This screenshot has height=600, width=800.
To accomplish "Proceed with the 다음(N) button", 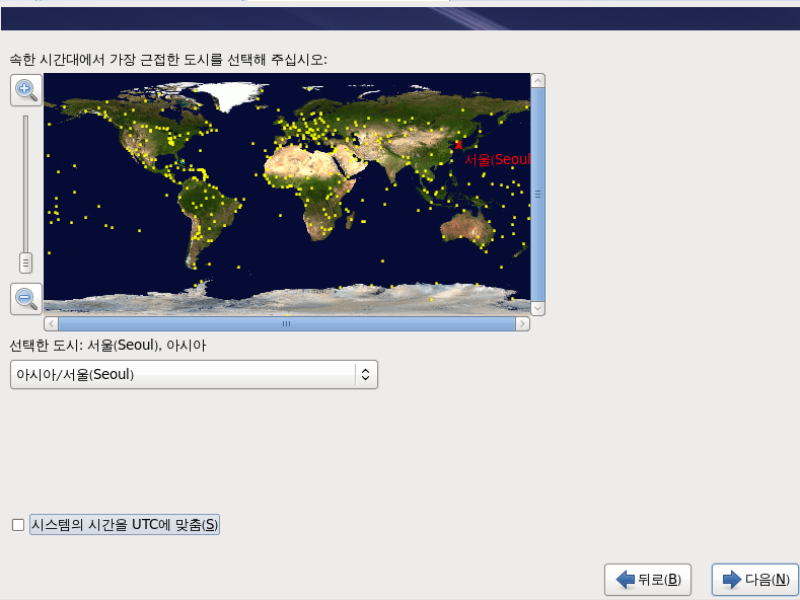I will (x=755, y=580).
